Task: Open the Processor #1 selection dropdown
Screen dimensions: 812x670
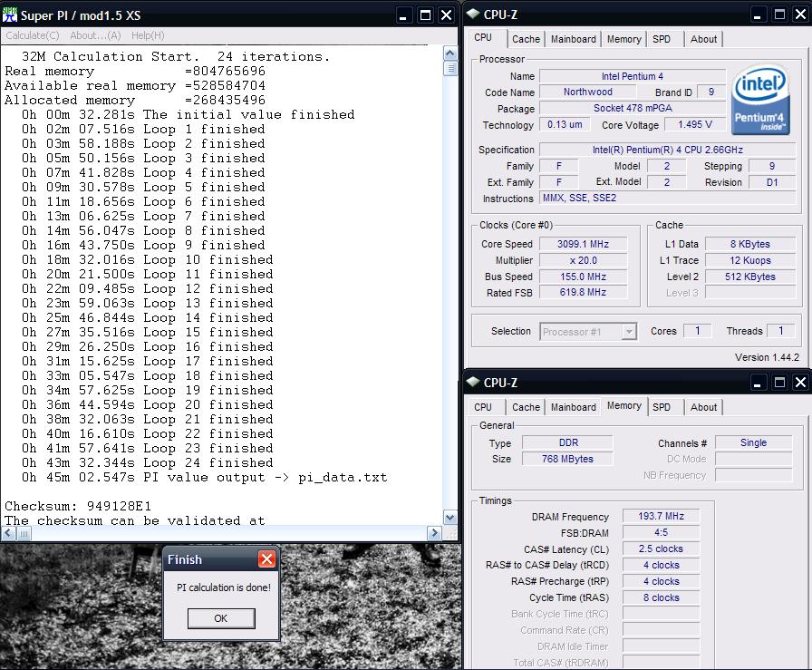Action: tap(629, 332)
